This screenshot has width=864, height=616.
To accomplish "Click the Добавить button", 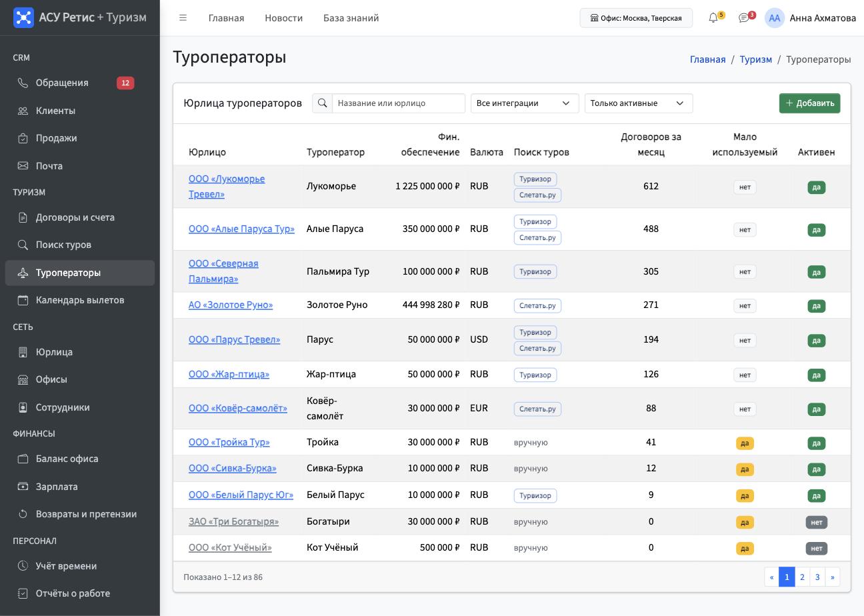I will (x=809, y=103).
